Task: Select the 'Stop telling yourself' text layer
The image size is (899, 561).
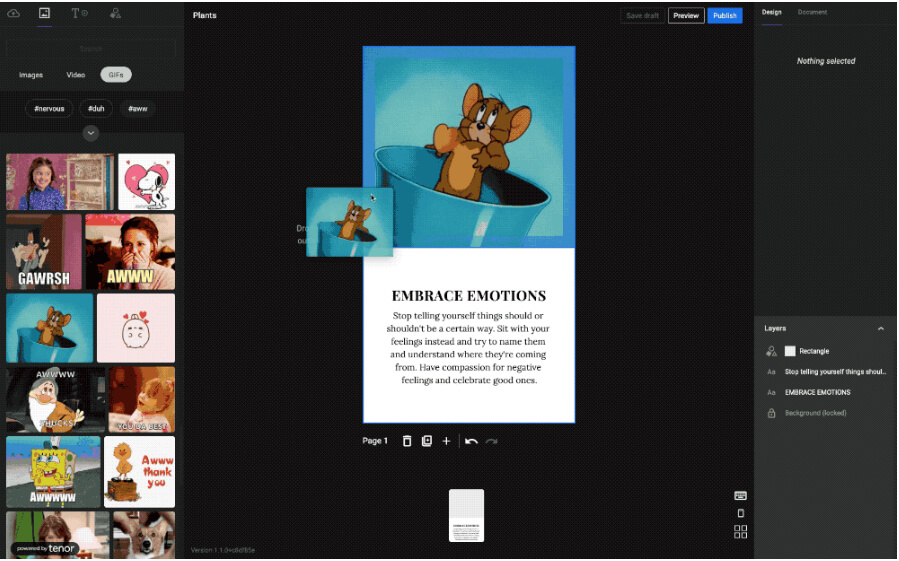Action: click(x=826, y=372)
